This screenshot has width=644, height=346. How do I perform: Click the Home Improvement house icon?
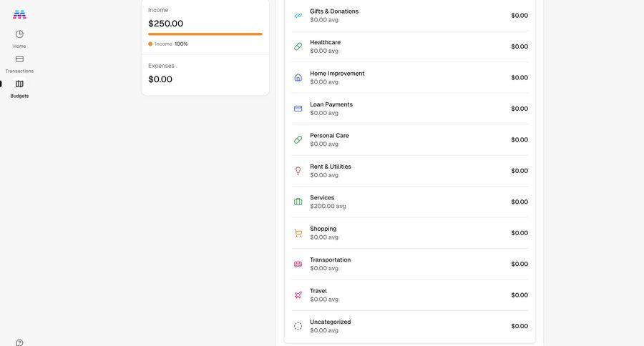pos(298,78)
